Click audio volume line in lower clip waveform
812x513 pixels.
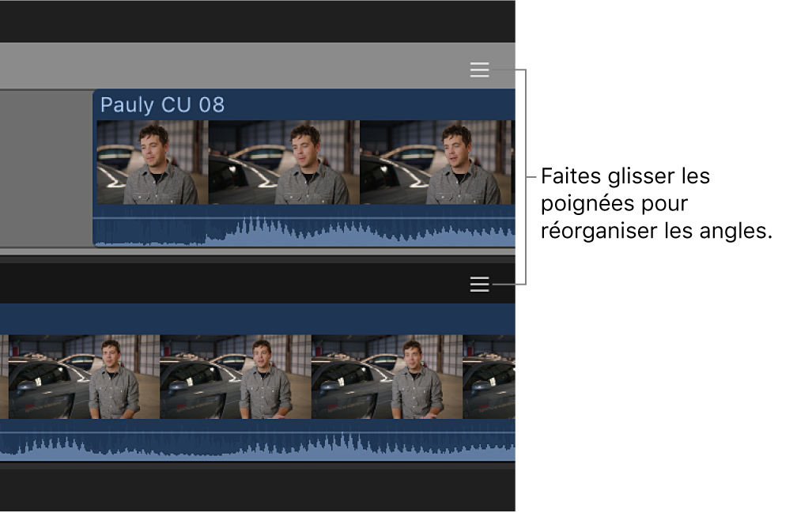(258, 432)
